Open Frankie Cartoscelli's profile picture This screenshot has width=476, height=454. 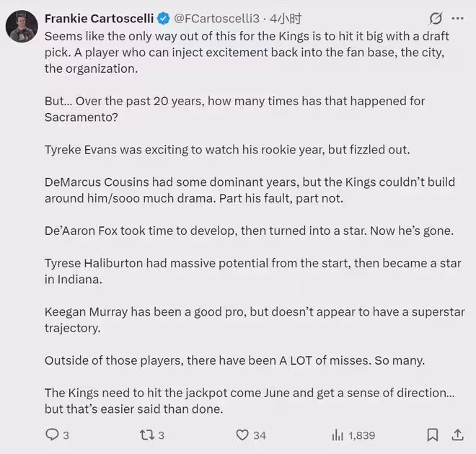pyautogui.click(x=22, y=26)
